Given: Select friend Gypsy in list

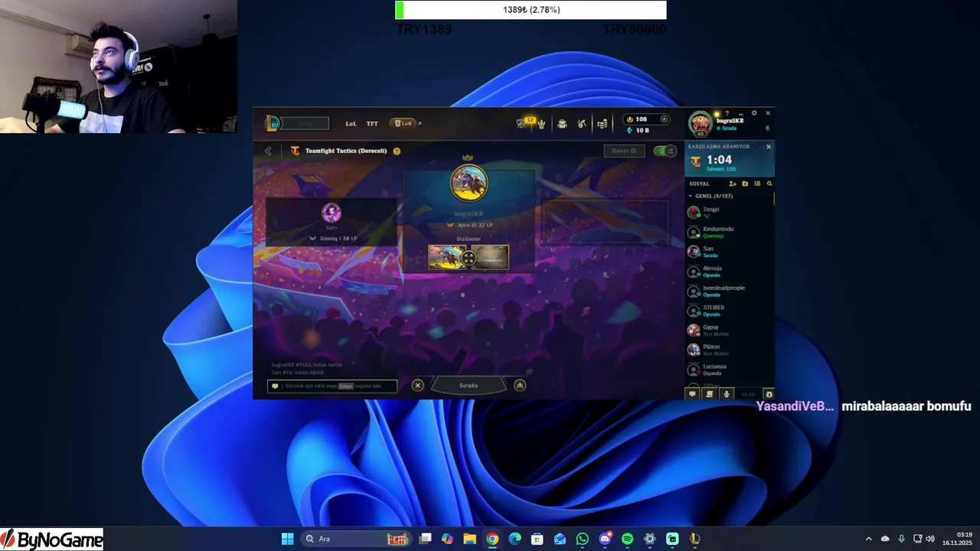Looking at the screenshot, I should point(728,330).
